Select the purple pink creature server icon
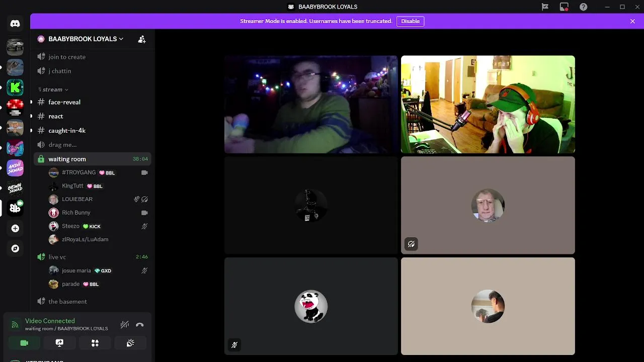The height and width of the screenshot is (362, 644). [x=15, y=148]
